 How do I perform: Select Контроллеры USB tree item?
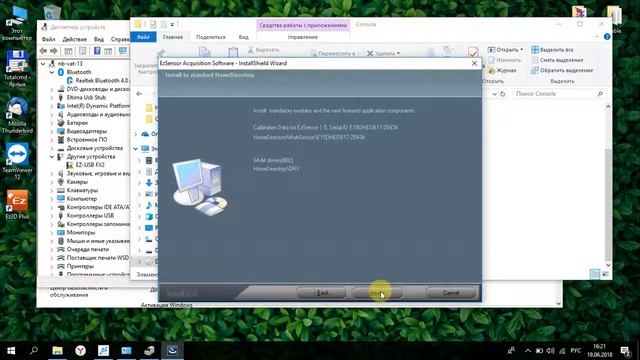[x=90, y=216]
